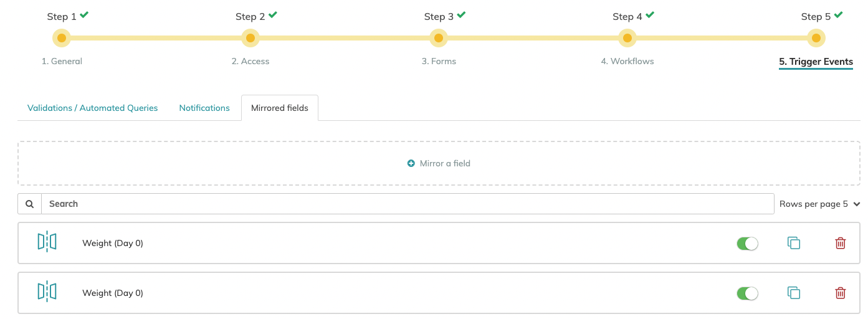This screenshot has width=868, height=319.
Task: Click the Step 2 Access progress dot
Action: click(x=250, y=38)
